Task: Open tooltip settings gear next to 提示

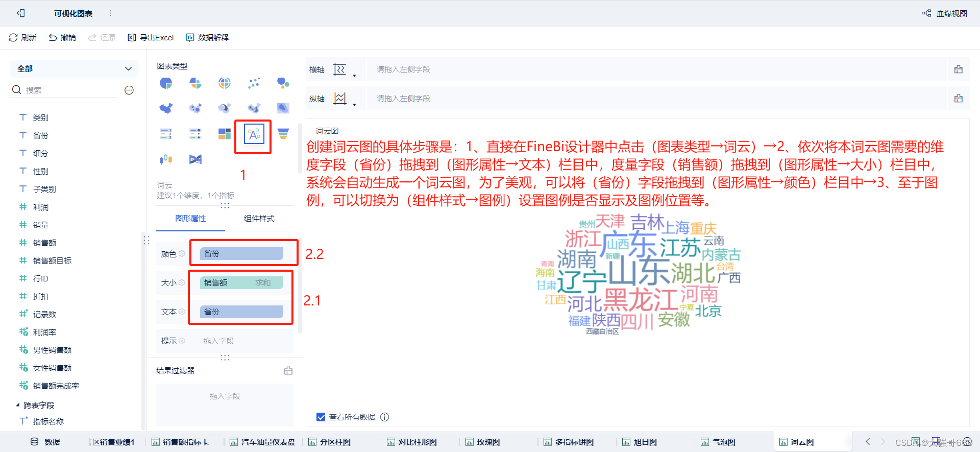Action: tap(182, 341)
